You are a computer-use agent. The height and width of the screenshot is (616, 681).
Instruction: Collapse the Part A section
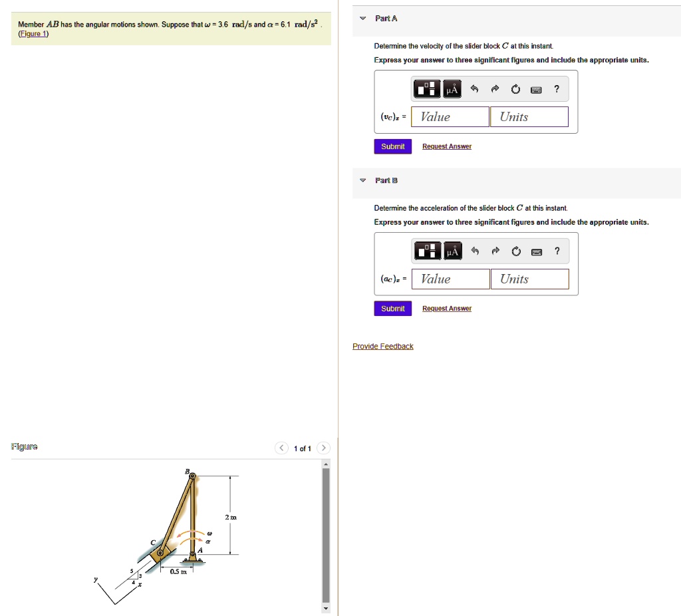pyautogui.click(x=362, y=19)
